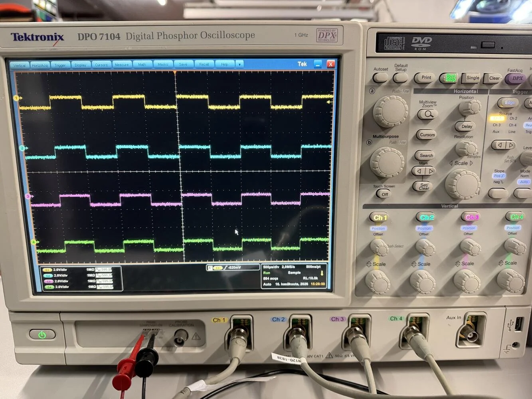Viewport: 532px width, 399px height.
Task: Expand the menu bar dropdown arrow
Action: 239,64
